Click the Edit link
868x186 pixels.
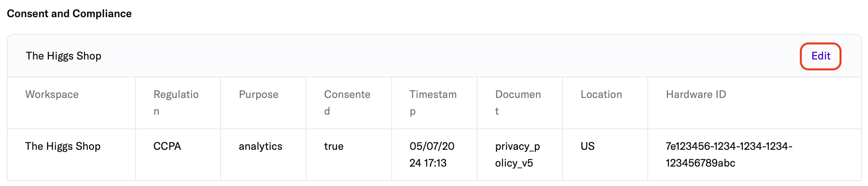tap(821, 56)
